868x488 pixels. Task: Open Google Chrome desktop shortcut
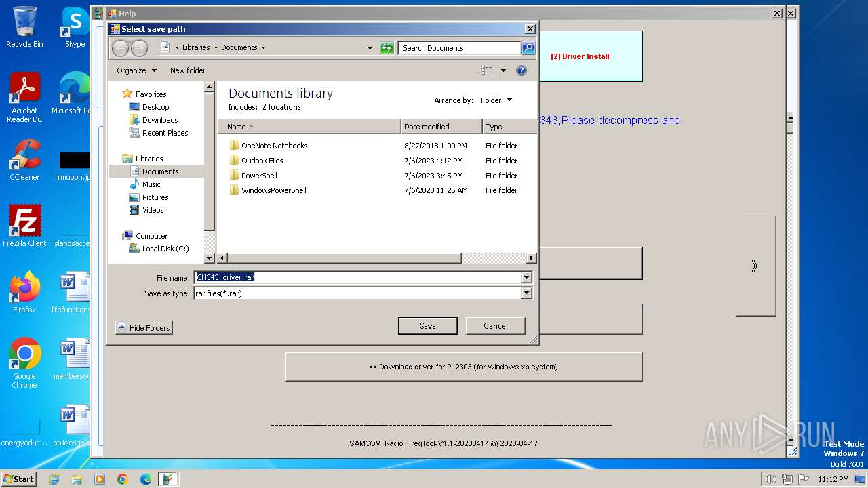coord(24,363)
